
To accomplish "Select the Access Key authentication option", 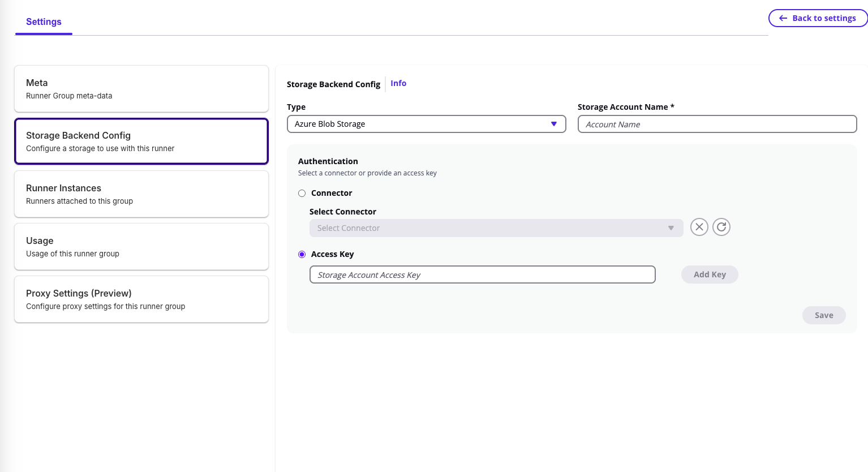I will coord(302,254).
